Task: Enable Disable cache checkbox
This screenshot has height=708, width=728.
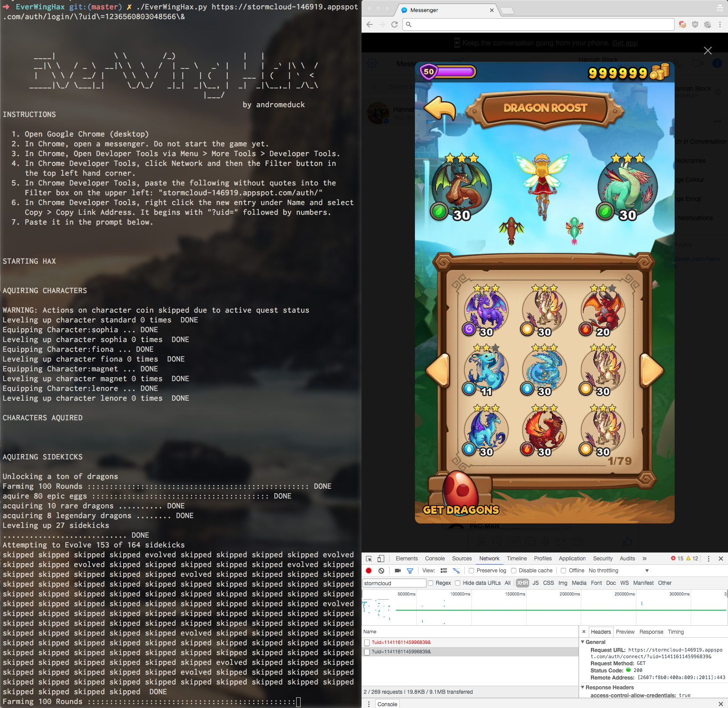Action: (x=514, y=571)
